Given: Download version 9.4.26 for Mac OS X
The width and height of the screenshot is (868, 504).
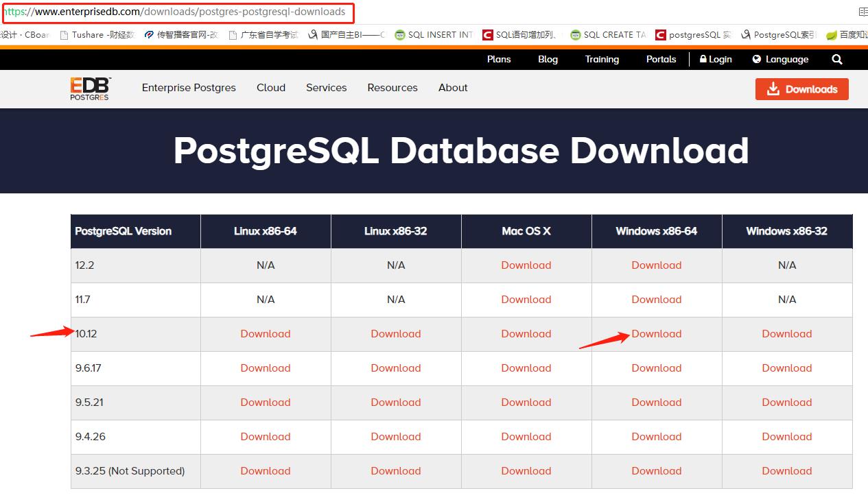Looking at the screenshot, I should [x=526, y=437].
